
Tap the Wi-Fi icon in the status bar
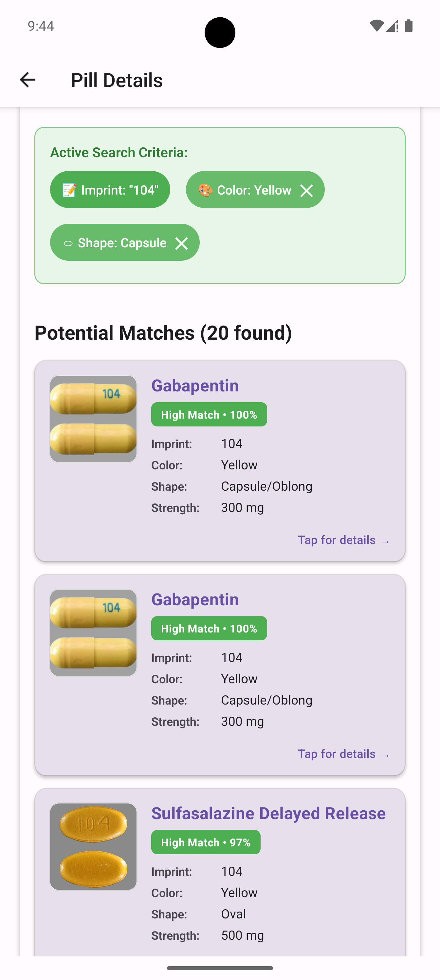tap(376, 26)
